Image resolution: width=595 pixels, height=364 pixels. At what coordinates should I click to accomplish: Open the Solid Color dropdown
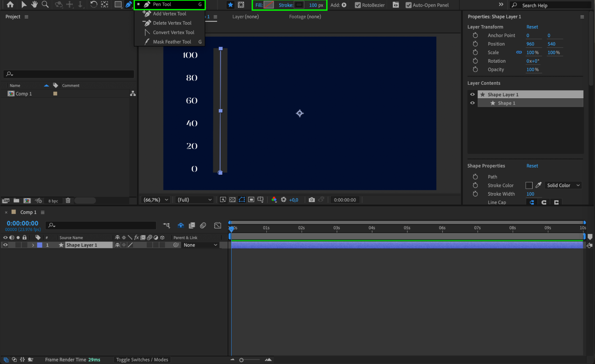(563, 185)
